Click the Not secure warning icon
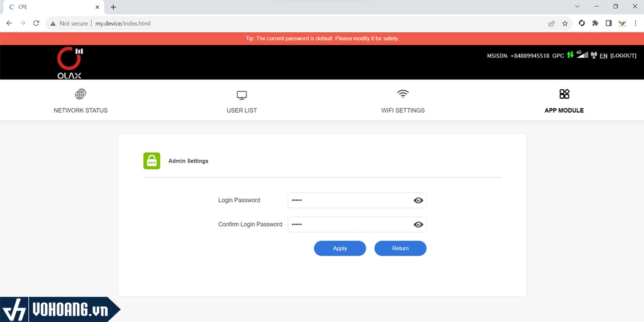 53,23
